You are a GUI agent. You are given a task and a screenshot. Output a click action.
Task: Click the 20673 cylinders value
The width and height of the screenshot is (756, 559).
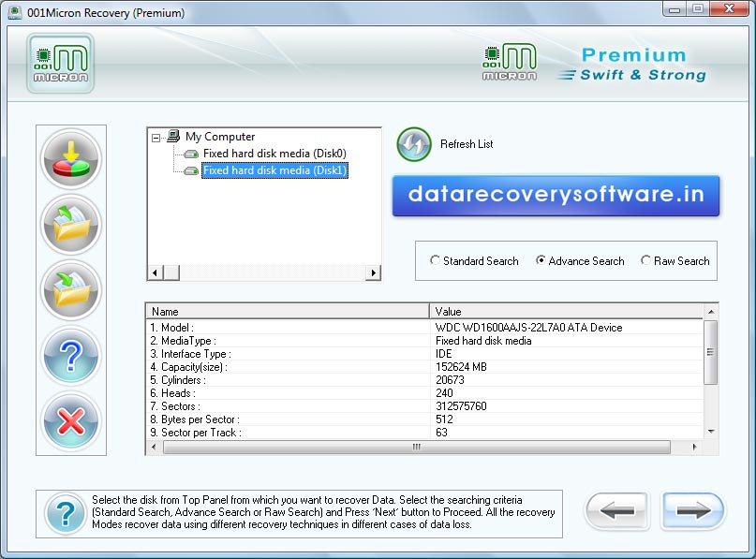[x=450, y=380]
